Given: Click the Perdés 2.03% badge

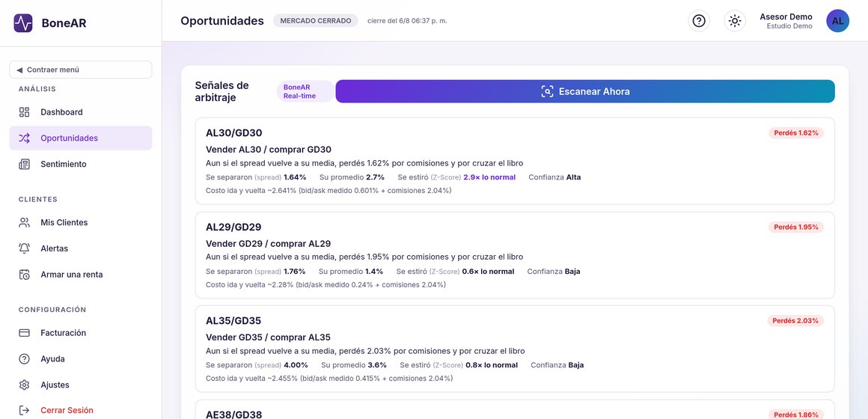Looking at the screenshot, I should tap(795, 321).
